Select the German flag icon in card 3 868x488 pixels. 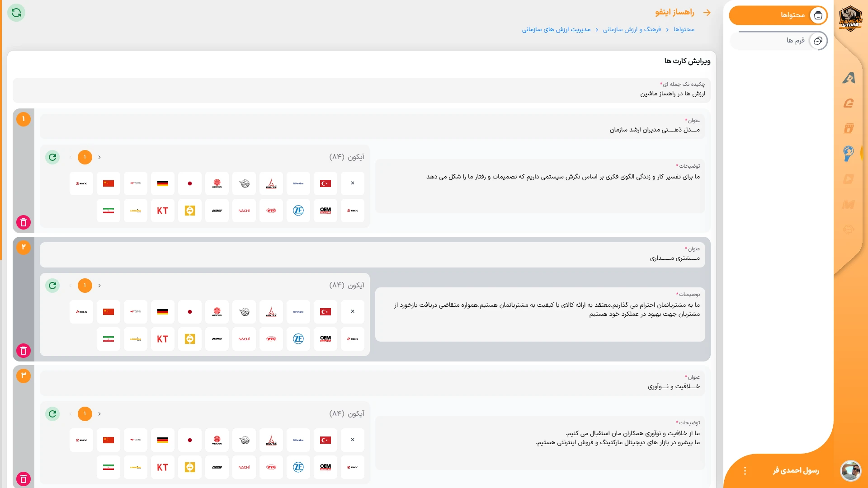(163, 440)
